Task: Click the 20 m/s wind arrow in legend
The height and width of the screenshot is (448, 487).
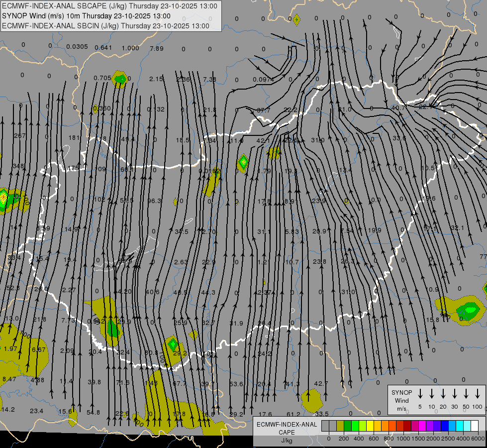Action: click(x=443, y=394)
